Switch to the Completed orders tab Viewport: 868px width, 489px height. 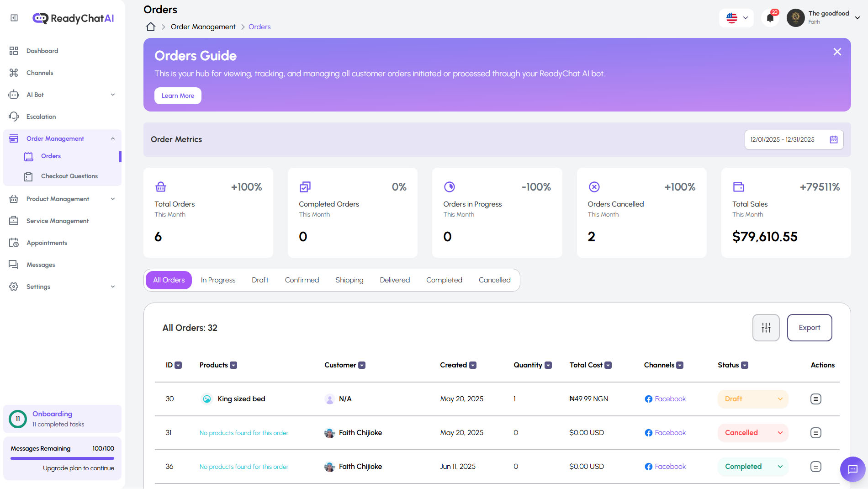[444, 280]
